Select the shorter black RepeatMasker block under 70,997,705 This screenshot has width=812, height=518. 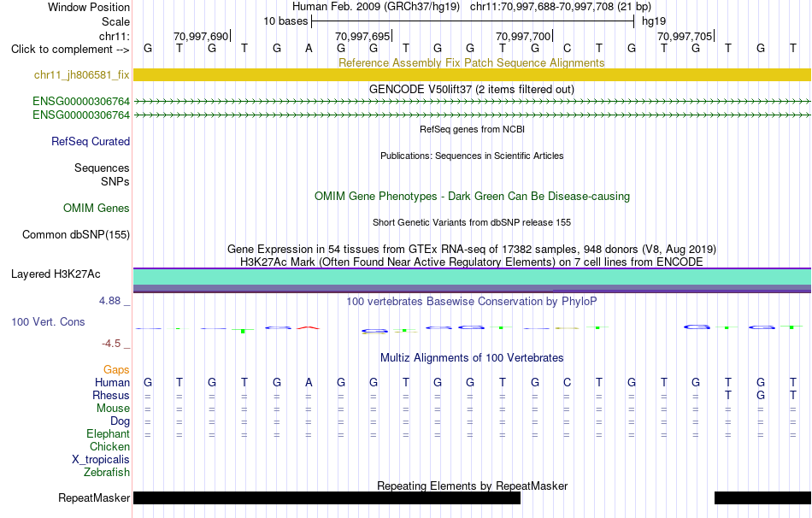[762, 497]
